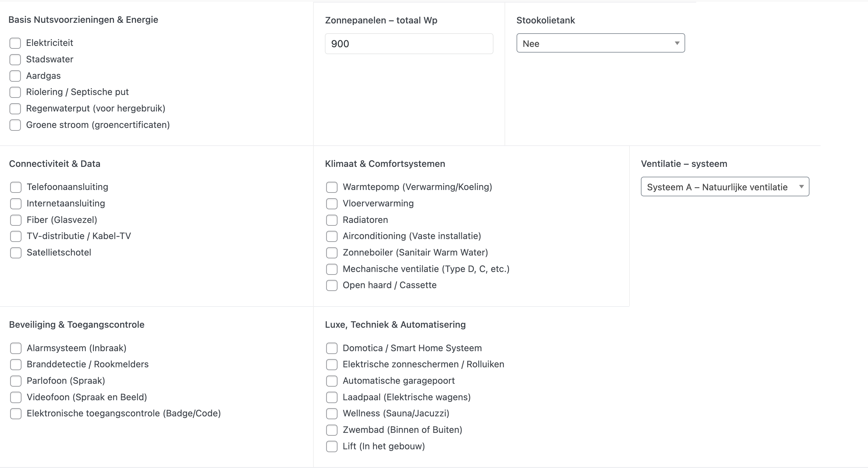Open the Stookolietank dropdown
This screenshot has height=468, width=868.
click(600, 43)
